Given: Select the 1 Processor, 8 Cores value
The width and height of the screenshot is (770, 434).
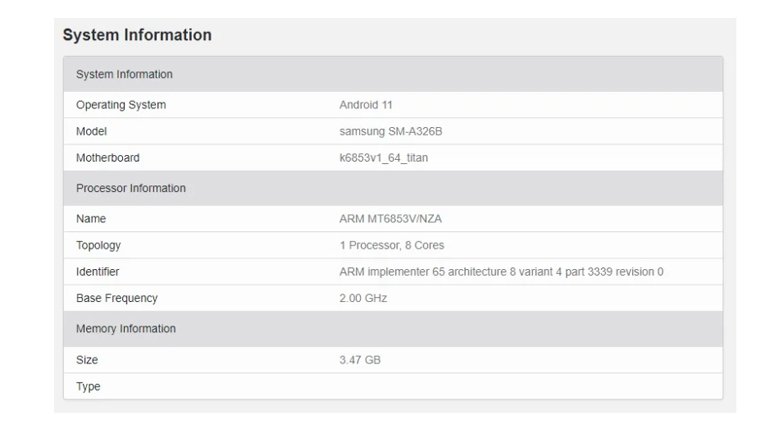Looking at the screenshot, I should [392, 245].
